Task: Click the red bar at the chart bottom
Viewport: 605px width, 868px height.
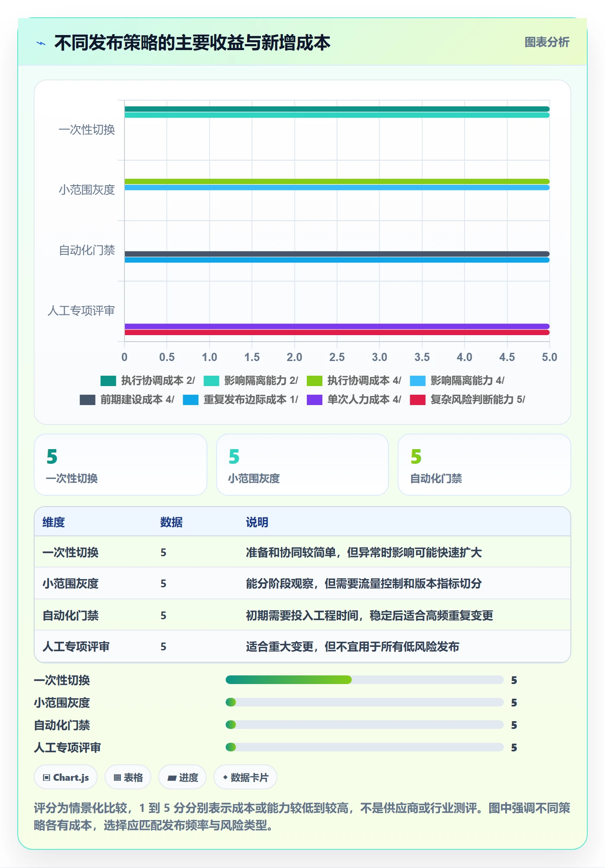Action: [337, 333]
